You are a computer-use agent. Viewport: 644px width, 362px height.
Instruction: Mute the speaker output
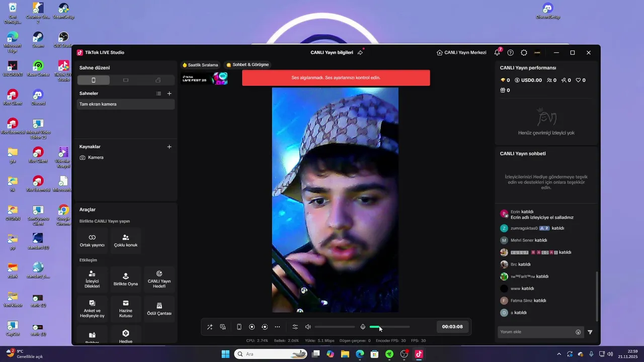tap(308, 327)
